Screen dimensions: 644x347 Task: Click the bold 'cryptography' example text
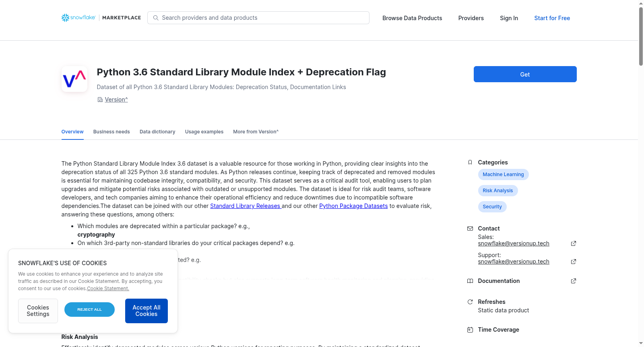pyautogui.click(x=96, y=235)
